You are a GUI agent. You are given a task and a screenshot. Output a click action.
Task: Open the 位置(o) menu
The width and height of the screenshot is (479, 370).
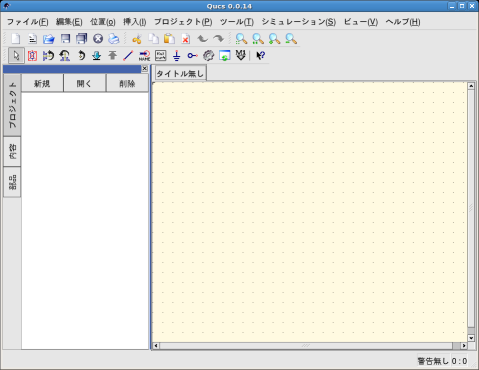tap(103, 22)
